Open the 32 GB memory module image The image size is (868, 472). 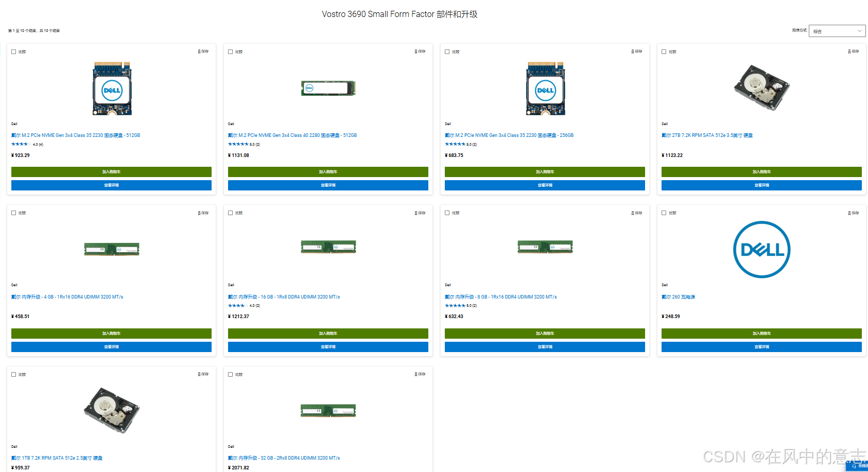(328, 411)
